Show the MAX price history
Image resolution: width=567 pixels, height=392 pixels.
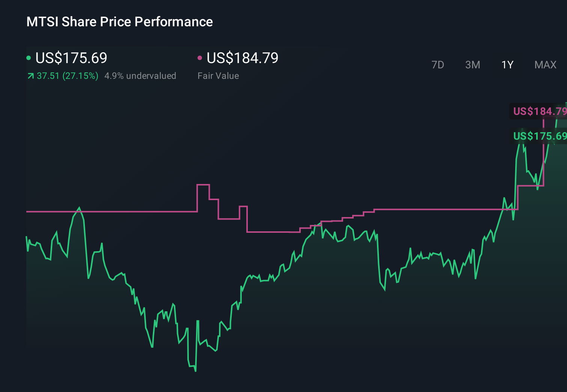(x=545, y=65)
